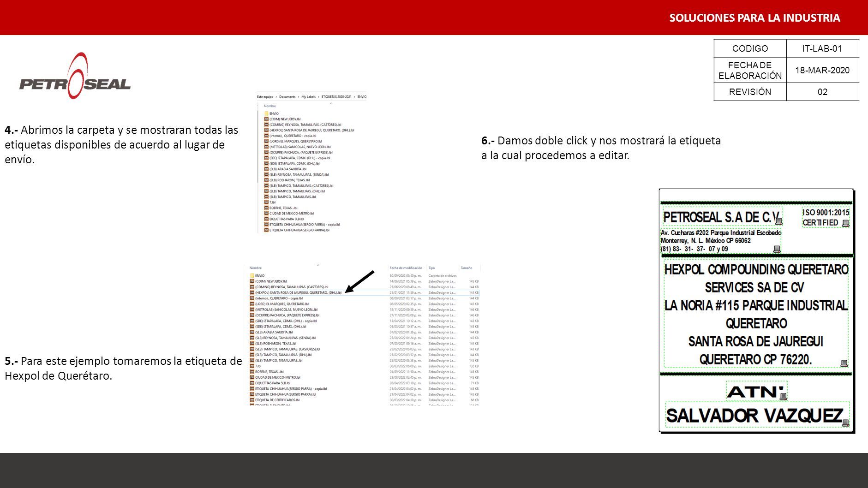The height and width of the screenshot is (488, 868).
Task: Select 'BOERNE, TEXAS. .lbl' in the list under the breadcrumb
Action: click(x=283, y=208)
